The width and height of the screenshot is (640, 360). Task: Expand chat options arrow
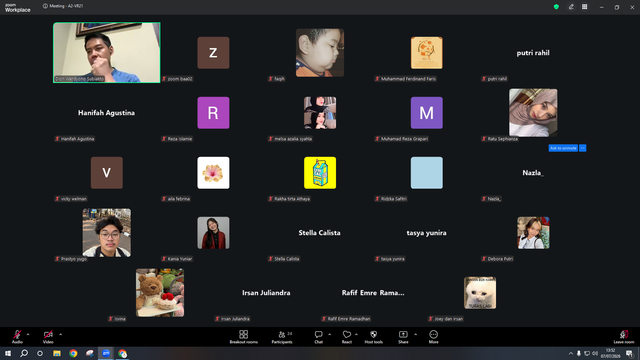coord(329,334)
